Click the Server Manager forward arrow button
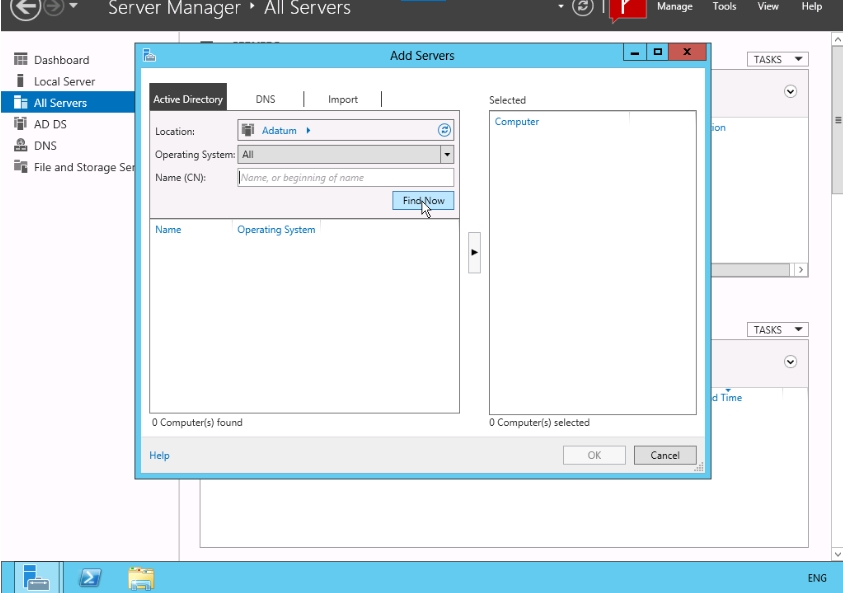Viewport: 843px width, 593px height. click(x=54, y=6)
